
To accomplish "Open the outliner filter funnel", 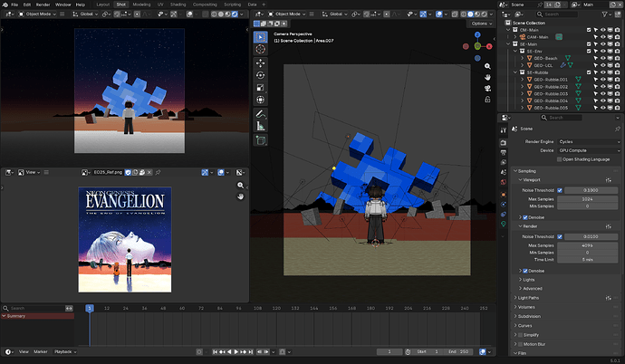I will pos(605,14).
